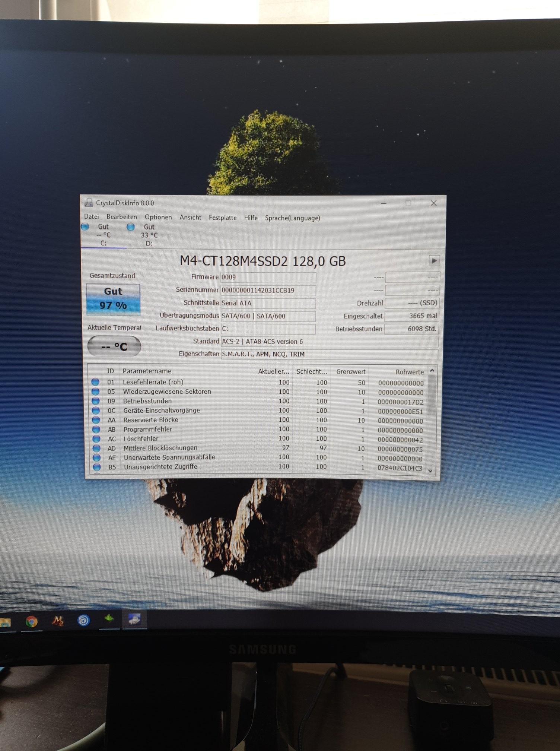Click the Eingeschaltet 3665 mal field
The height and width of the screenshot is (751, 560).
(x=412, y=316)
